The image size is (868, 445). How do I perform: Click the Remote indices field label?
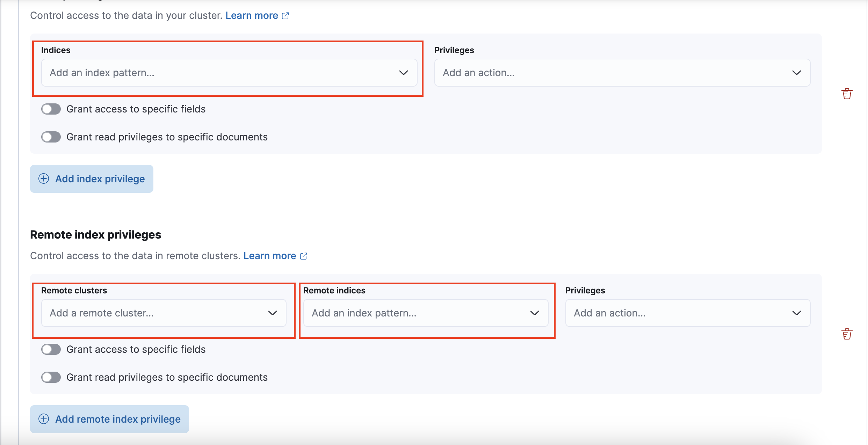pyautogui.click(x=334, y=290)
